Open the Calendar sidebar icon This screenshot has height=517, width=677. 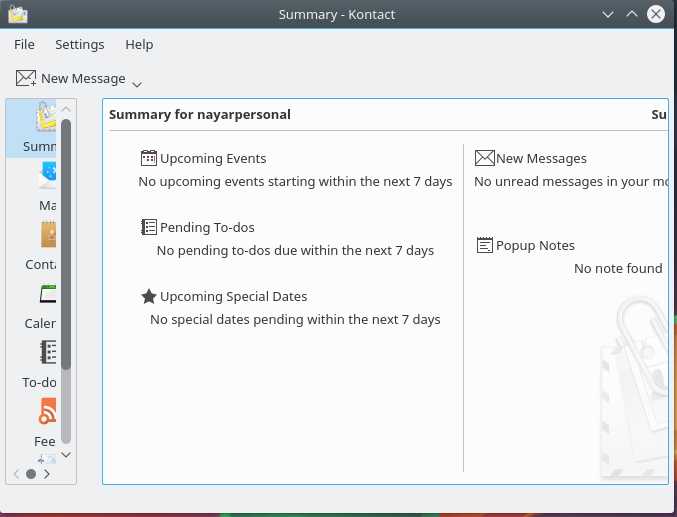point(48,294)
